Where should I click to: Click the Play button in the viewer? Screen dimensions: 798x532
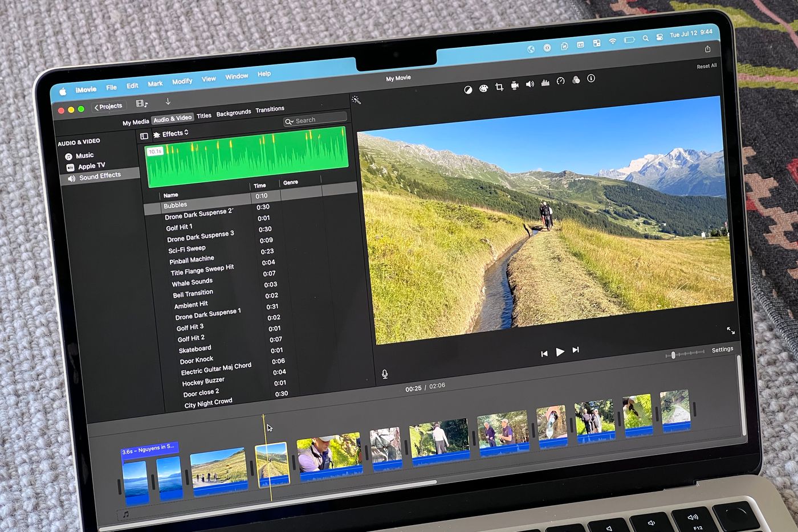[560, 352]
